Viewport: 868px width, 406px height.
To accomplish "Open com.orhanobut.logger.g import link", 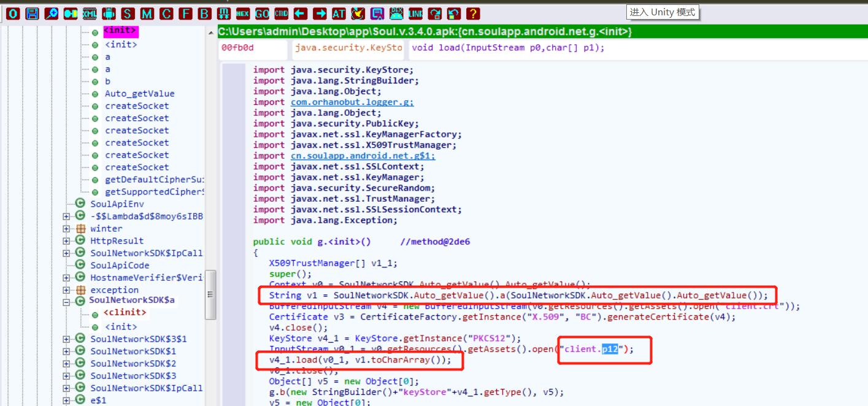I will click(352, 102).
